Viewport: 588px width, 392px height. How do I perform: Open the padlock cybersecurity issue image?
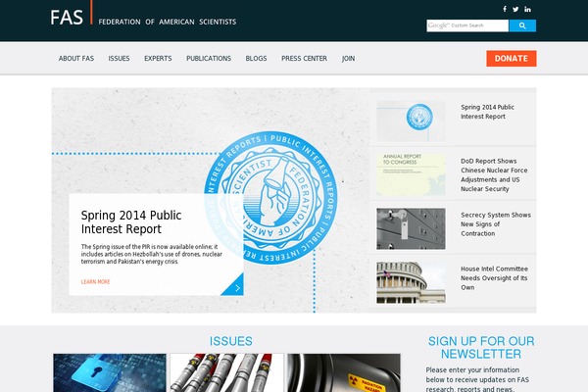pos(110,372)
